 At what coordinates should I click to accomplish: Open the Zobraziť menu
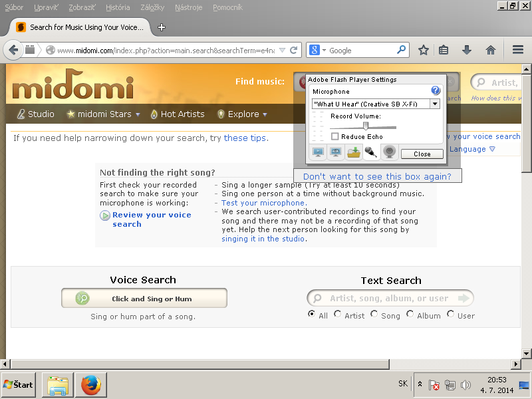coord(82,7)
